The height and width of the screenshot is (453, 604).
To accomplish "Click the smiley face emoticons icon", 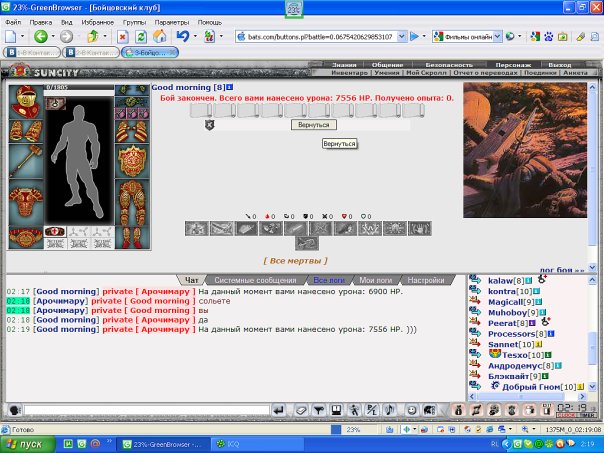I will coord(411,410).
